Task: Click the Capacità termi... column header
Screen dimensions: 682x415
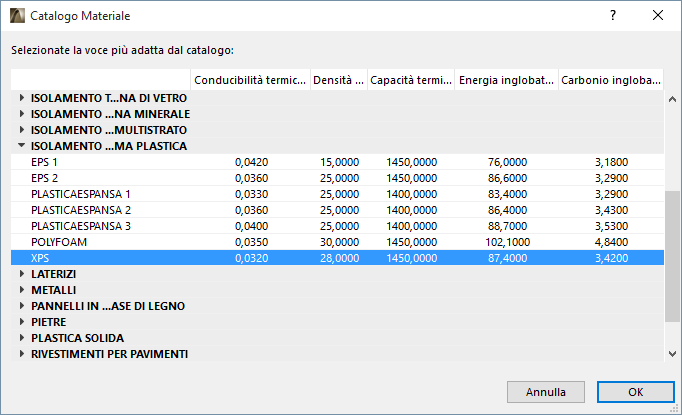Action: click(411, 80)
